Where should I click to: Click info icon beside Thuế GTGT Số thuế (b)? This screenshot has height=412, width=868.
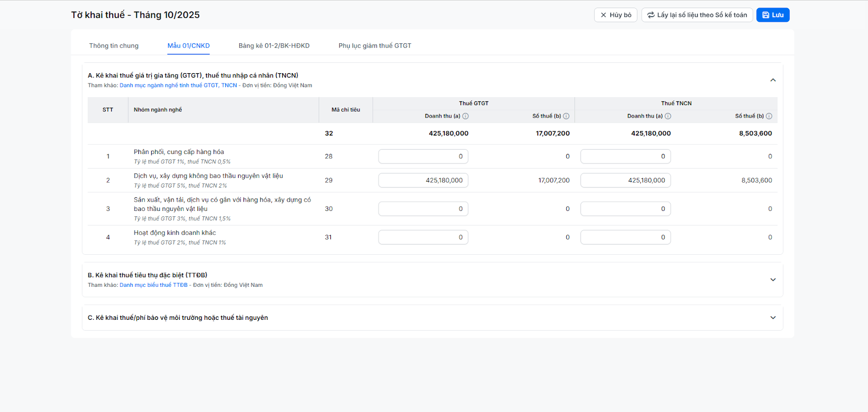pos(566,116)
